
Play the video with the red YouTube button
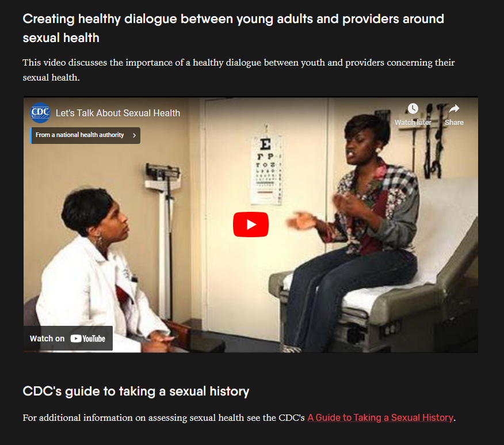251,225
